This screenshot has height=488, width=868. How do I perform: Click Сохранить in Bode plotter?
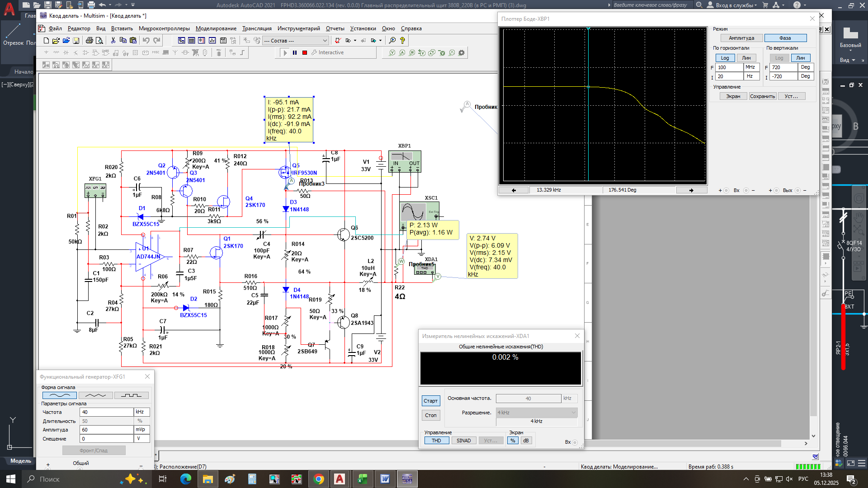tap(763, 97)
